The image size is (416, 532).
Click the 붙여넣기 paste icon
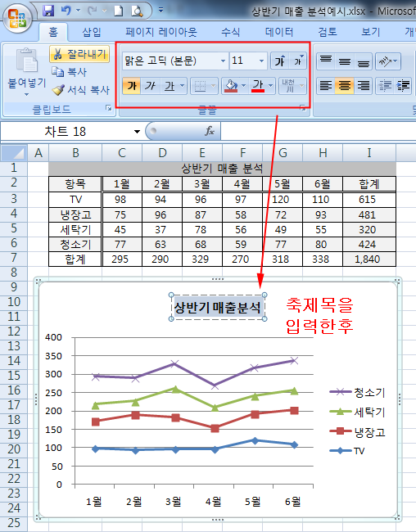point(27,61)
